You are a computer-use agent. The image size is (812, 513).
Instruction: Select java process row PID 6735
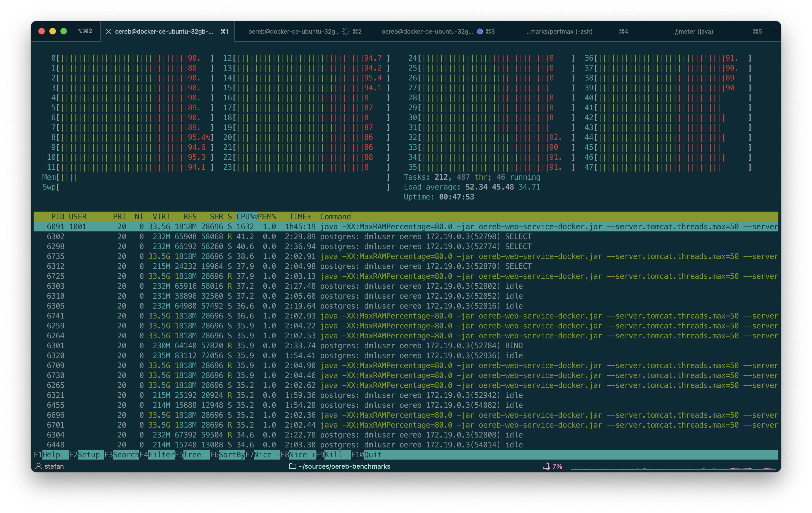coord(406,256)
